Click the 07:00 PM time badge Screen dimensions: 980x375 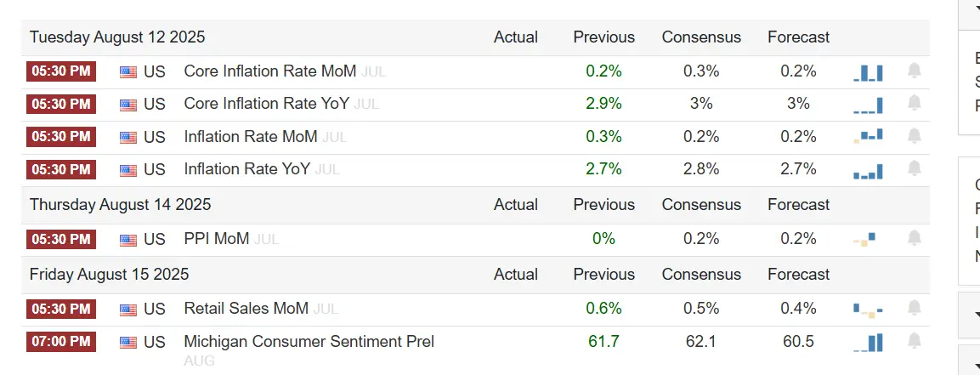(61, 341)
